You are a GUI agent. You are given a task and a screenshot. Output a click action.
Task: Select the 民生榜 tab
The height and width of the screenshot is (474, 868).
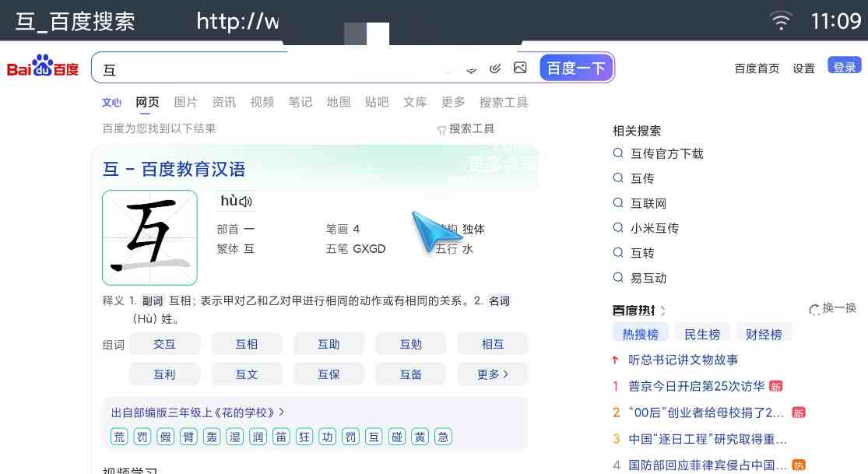coord(702,335)
